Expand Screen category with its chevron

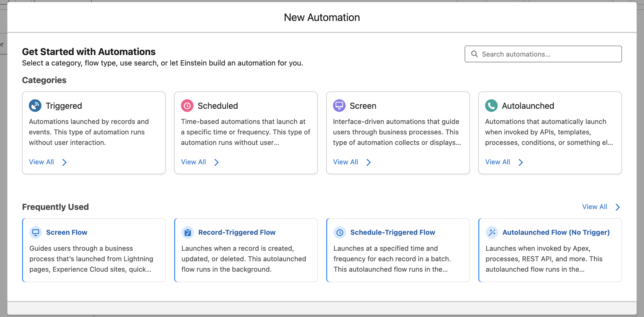click(369, 162)
